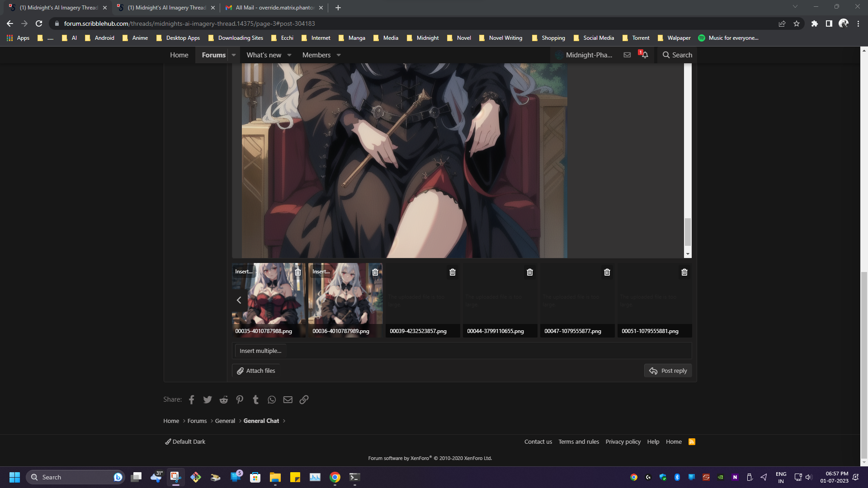Expand What's new dropdown arrow
Screen dimensions: 868x488
pyautogui.click(x=289, y=55)
